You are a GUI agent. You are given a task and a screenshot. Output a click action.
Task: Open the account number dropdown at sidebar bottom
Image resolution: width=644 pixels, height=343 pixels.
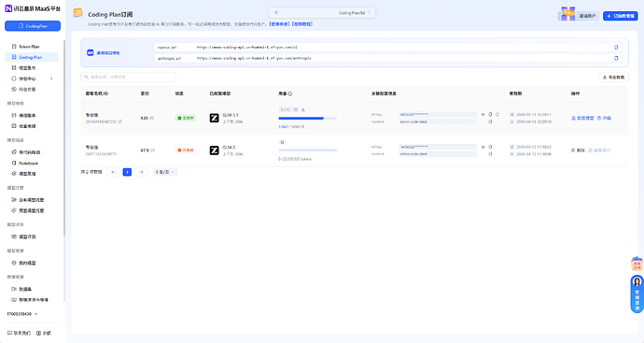pyautogui.click(x=22, y=314)
